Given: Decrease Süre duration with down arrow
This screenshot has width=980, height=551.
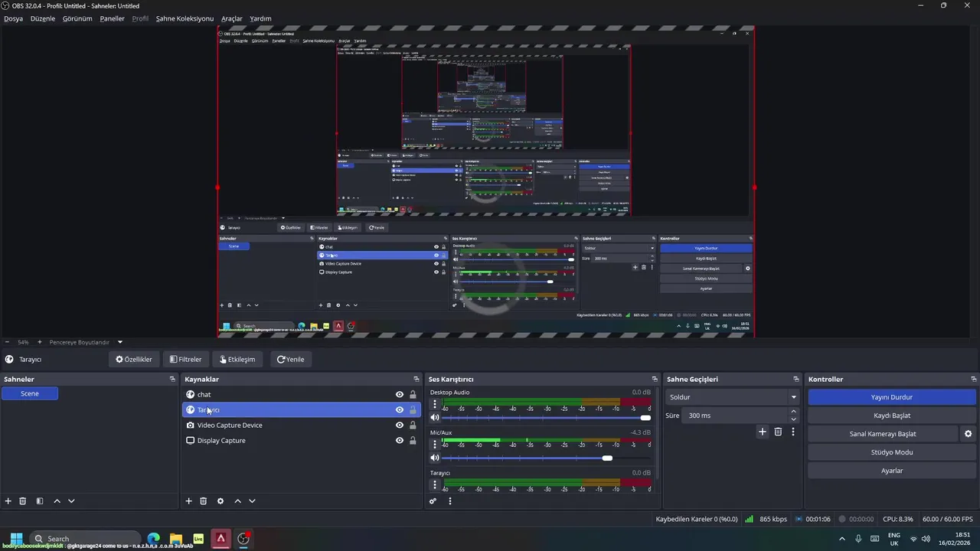Looking at the screenshot, I should click(x=793, y=419).
